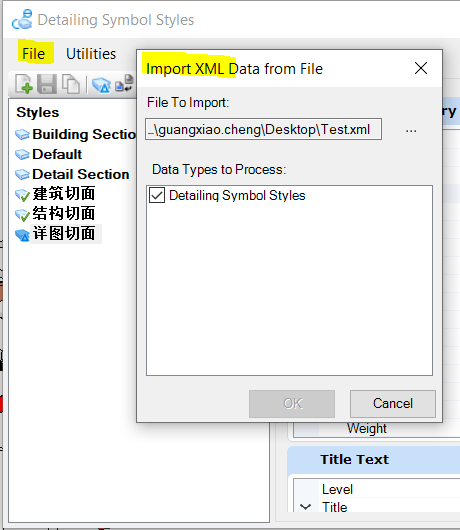The height and width of the screenshot is (530, 460).
Task: Select the 建筑切面 style
Action: pyautogui.click(x=64, y=194)
